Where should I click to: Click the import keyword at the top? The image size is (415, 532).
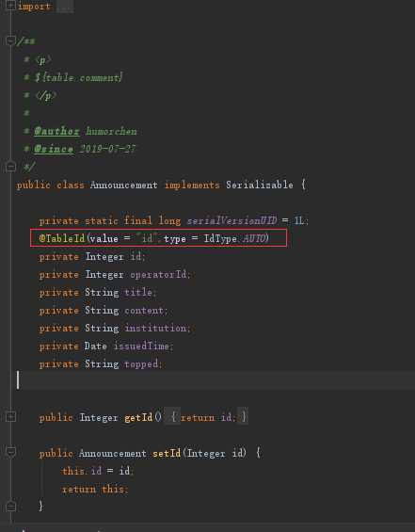(x=34, y=6)
